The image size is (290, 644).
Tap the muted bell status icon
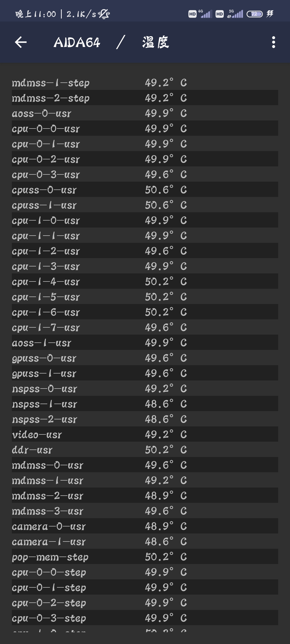point(104,14)
